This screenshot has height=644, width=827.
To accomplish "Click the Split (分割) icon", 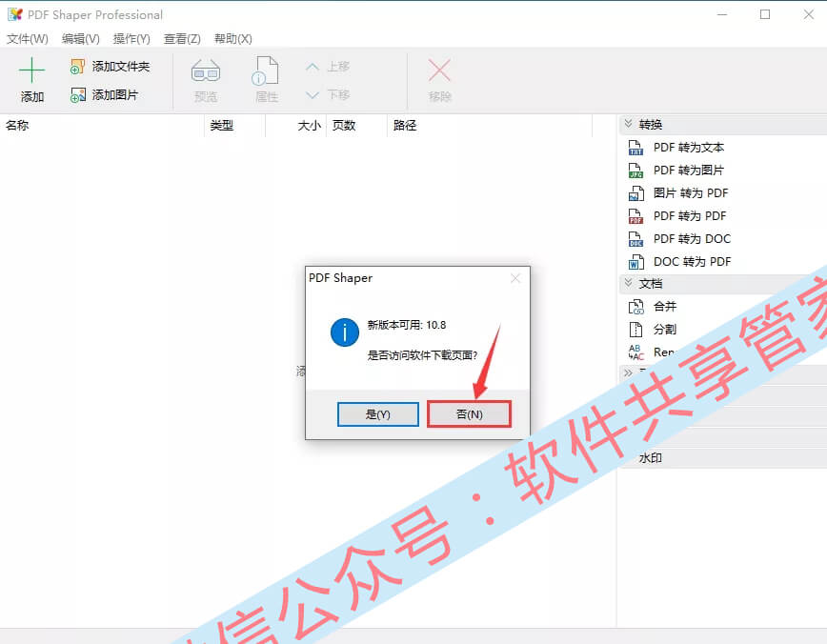I will 635,330.
